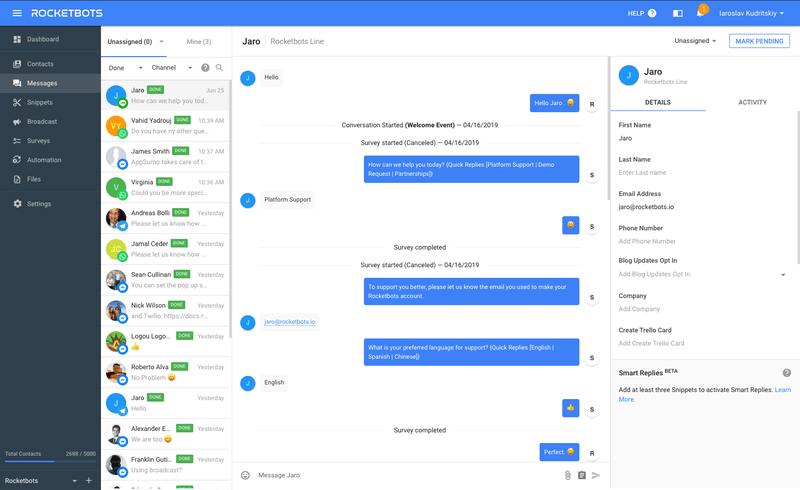Screen dimensions: 800x490
Task: Open the Unassigned assignee dropdown
Action: click(695, 41)
